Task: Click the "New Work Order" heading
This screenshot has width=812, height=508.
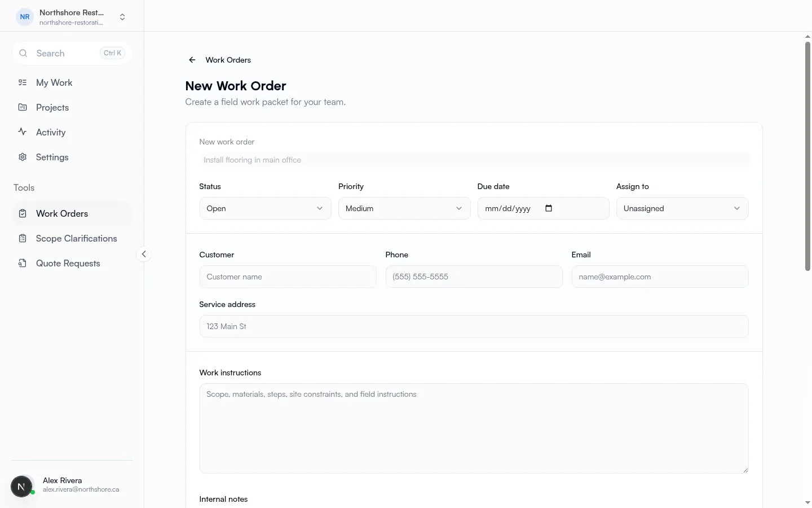Action: point(236,86)
